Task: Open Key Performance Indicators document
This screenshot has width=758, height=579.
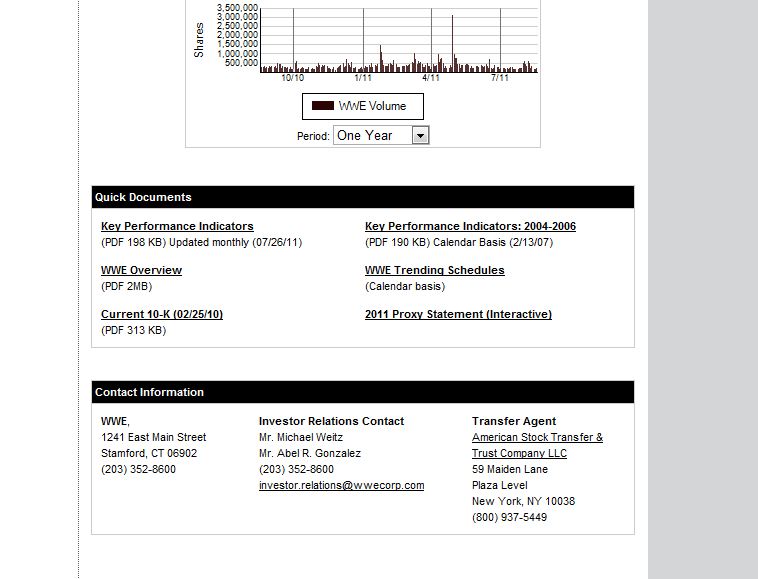Action: click(177, 226)
